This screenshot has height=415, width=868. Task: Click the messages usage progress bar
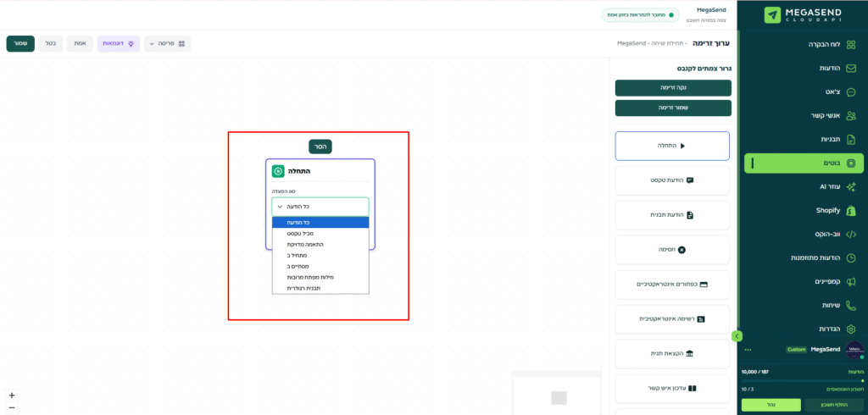point(801,381)
